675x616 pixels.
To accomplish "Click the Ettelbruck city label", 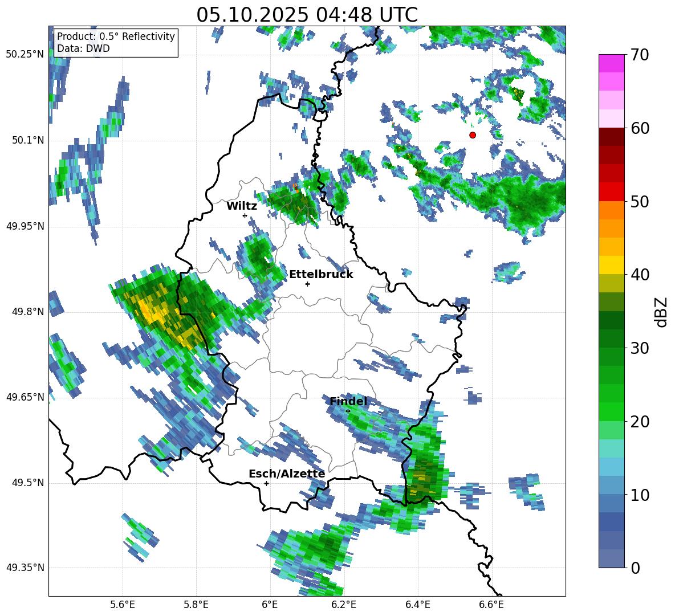I will pos(321,275).
